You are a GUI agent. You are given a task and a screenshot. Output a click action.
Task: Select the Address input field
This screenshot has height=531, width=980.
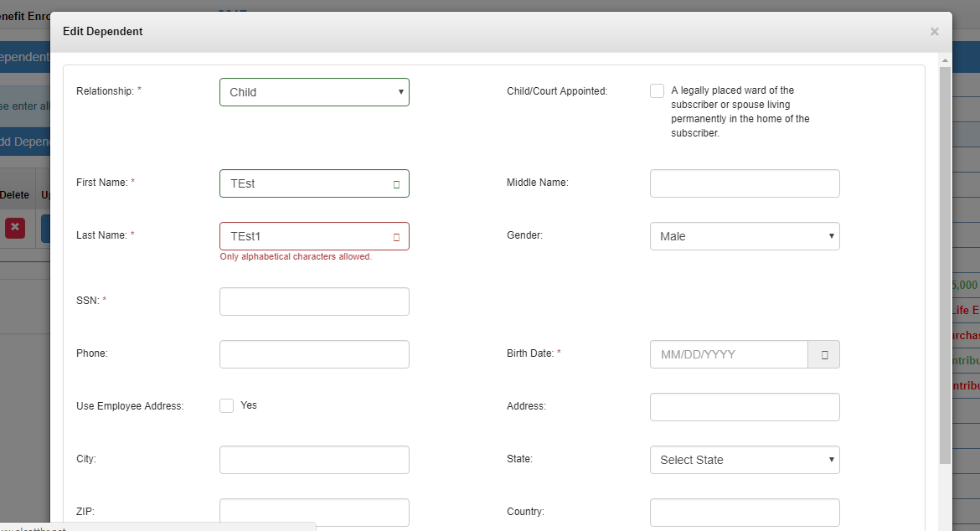(744, 407)
